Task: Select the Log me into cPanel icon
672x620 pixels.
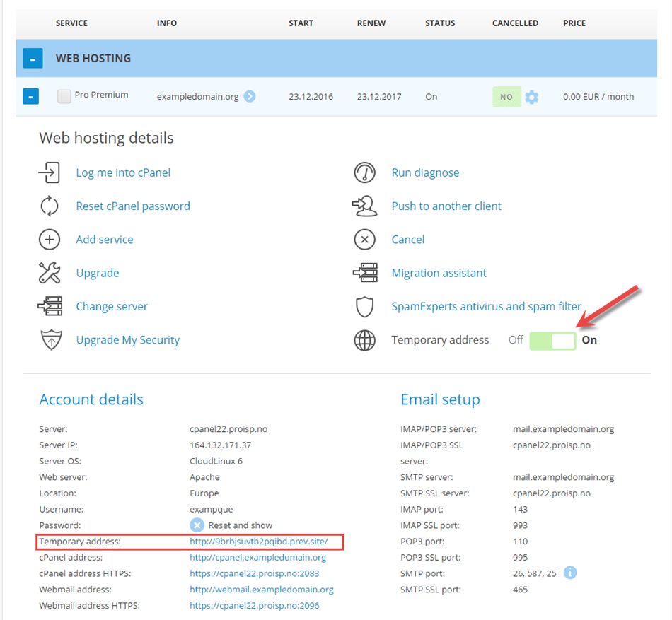Action: click(50, 172)
